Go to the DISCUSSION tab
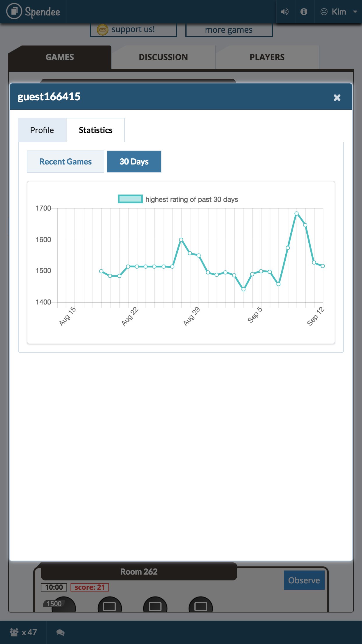This screenshot has width=362, height=644. 163,57
